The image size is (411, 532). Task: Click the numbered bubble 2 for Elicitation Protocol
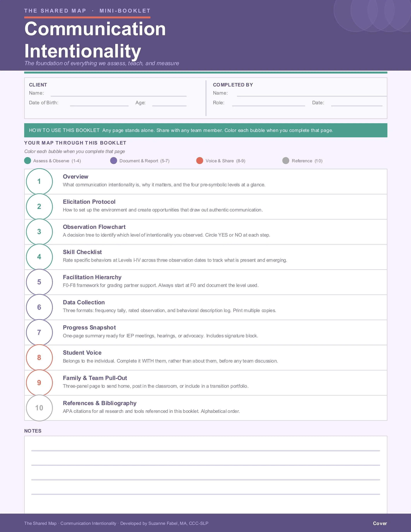(x=39, y=207)
